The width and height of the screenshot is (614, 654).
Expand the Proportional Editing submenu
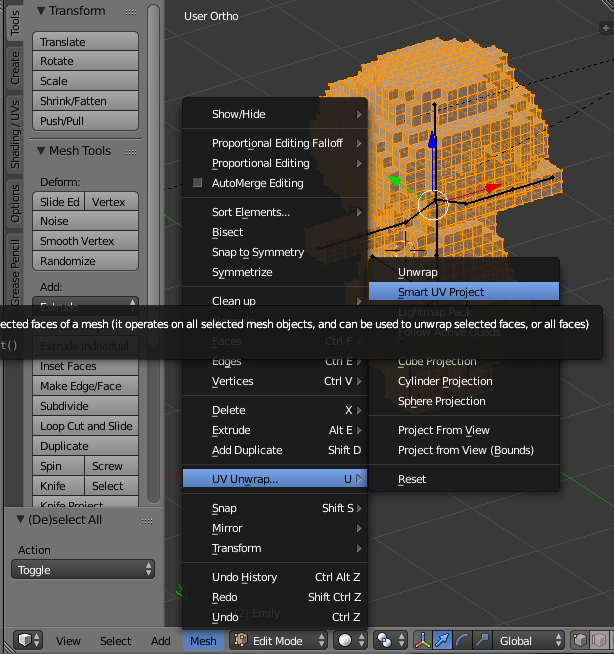(x=275, y=163)
